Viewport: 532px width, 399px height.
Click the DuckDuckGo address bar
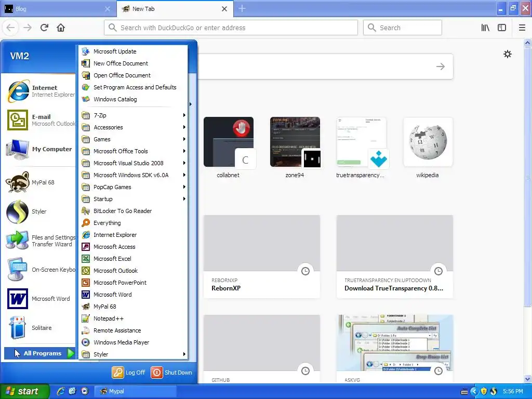click(231, 28)
